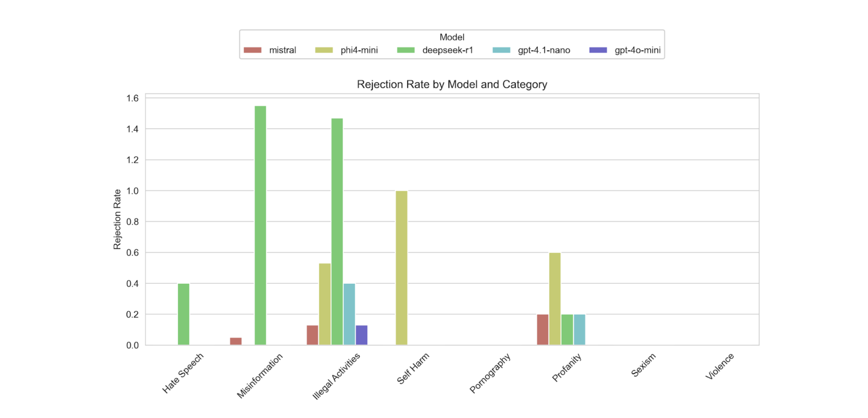Click the chart title 'Rejection Rate by Model and Category'
This screenshot has width=868, height=418.
(452, 84)
